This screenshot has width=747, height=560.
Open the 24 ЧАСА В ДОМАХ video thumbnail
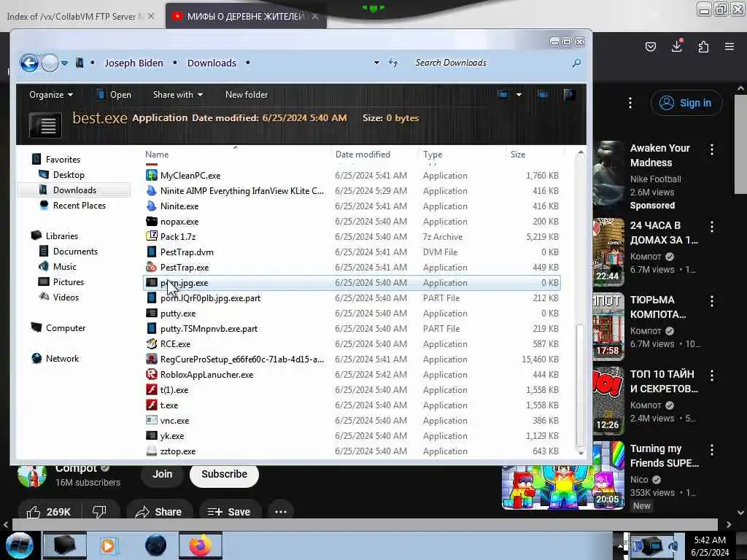pos(608,251)
